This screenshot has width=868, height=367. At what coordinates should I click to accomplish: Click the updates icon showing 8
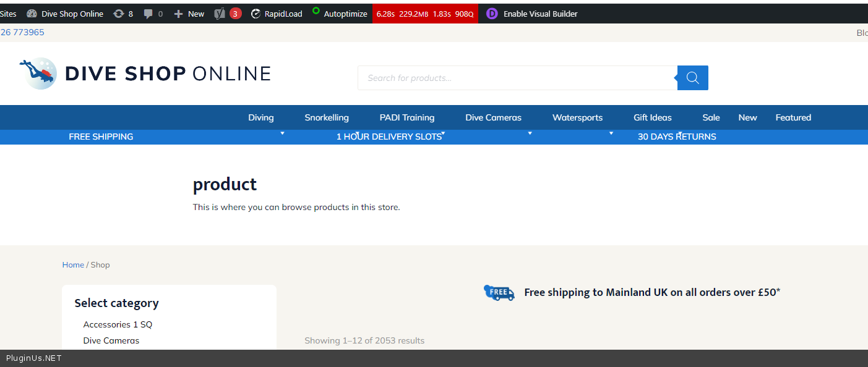[x=119, y=14]
